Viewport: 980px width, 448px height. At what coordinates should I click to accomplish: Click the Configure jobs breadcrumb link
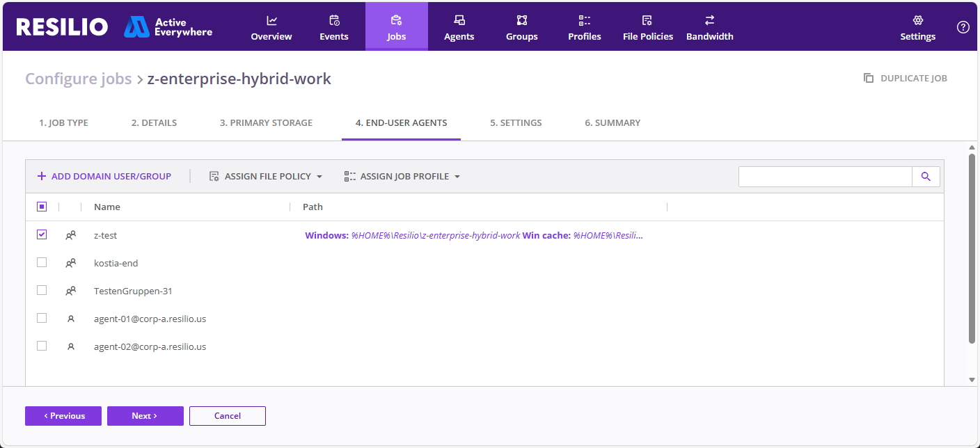[79, 79]
